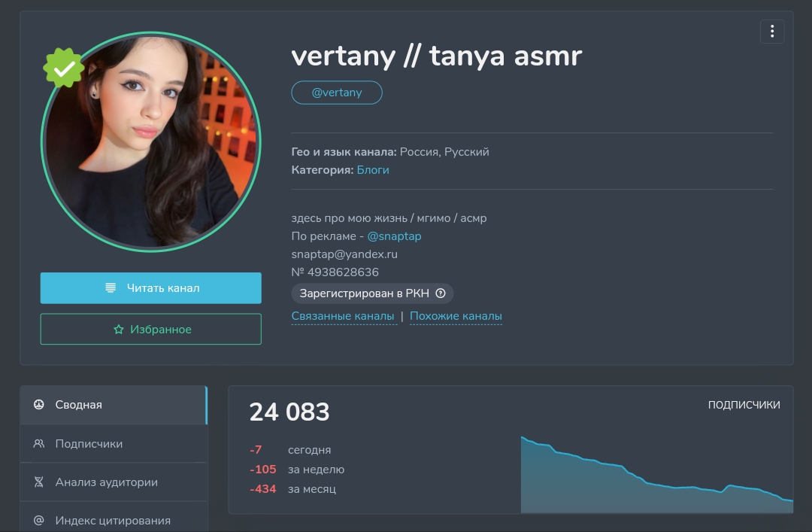Viewport: 812px width, 532px height.
Task: Open the Блоги category link
Action: (373, 170)
